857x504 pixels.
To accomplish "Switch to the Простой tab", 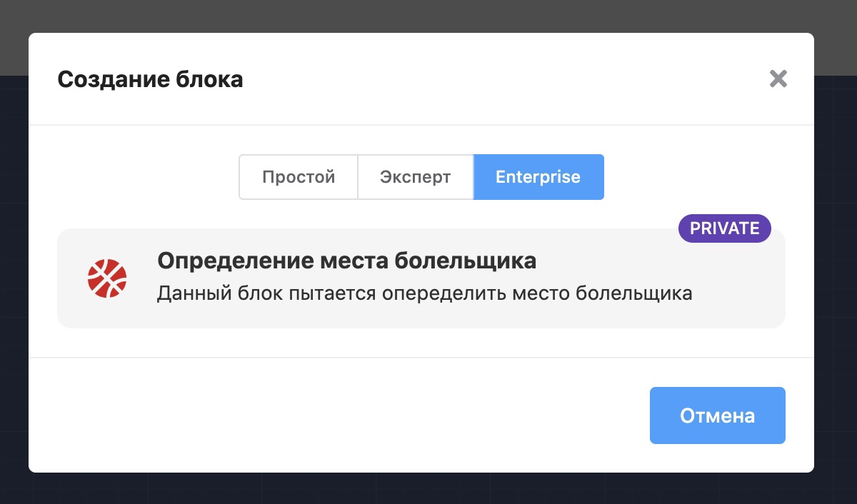I will tap(299, 177).
